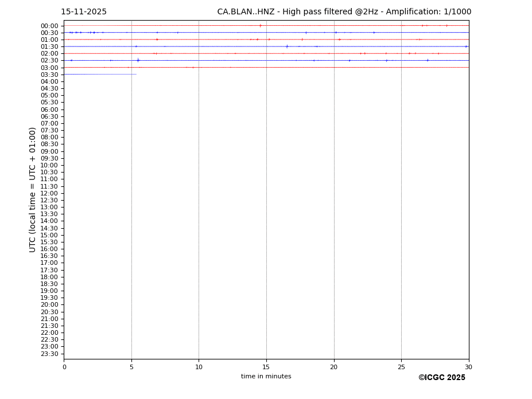532x399 pixels.
Task: Click the 03:30 row label
Action: [x=49, y=75]
